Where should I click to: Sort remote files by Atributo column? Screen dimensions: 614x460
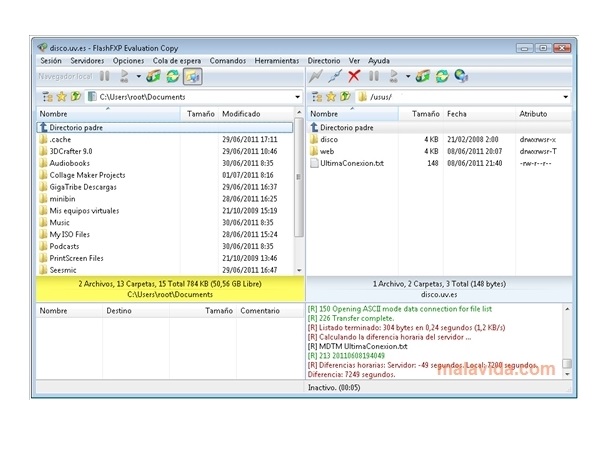[x=543, y=114]
